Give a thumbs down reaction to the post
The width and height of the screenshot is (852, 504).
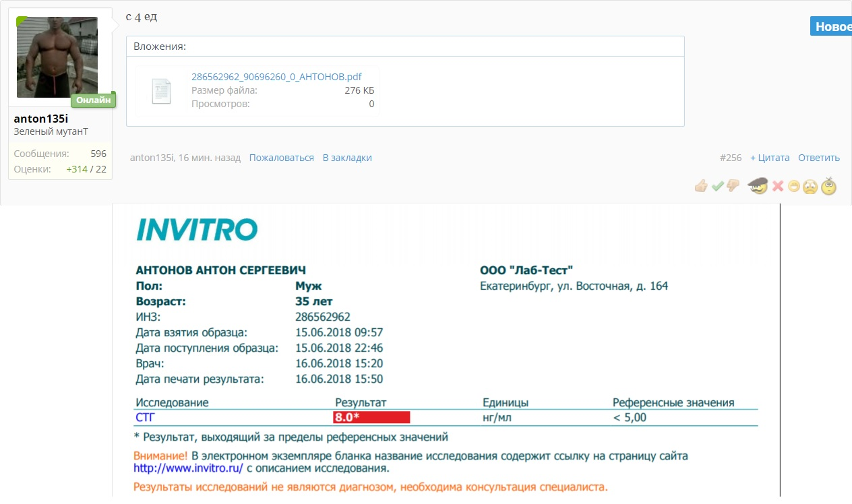coord(732,186)
